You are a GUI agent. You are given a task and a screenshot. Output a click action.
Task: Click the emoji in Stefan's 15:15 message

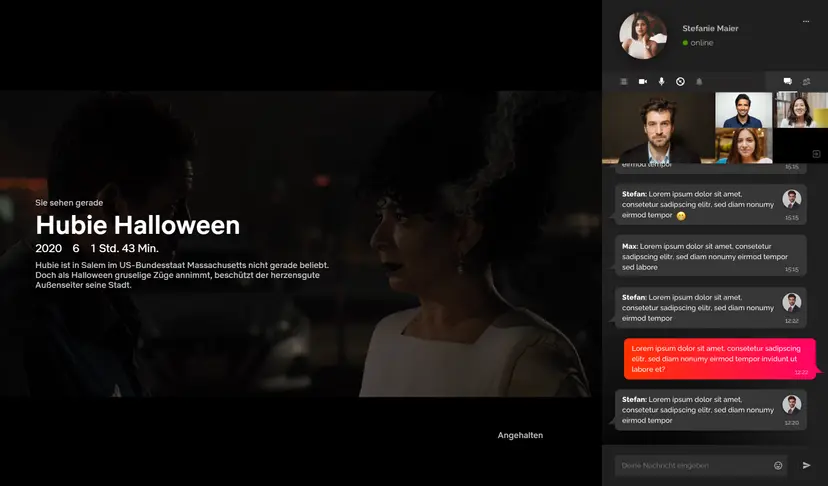coord(681,216)
